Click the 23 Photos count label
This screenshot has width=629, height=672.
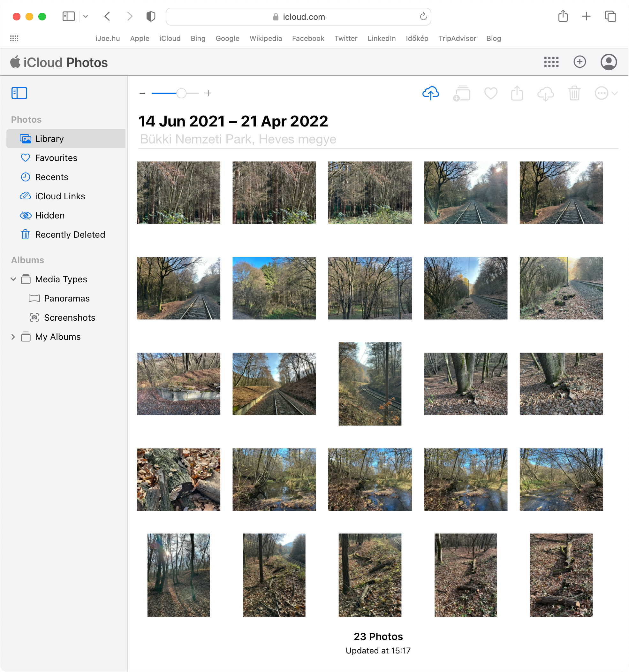coord(378,637)
